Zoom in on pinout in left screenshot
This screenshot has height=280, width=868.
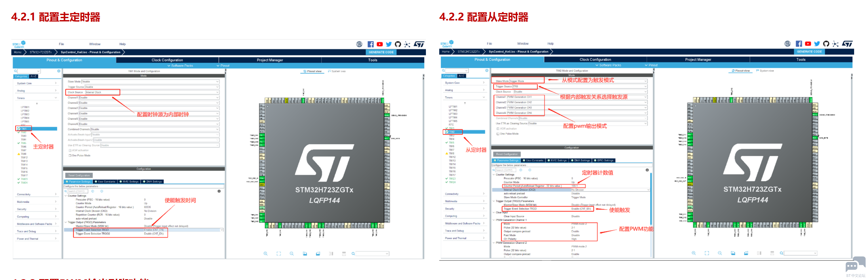click(x=265, y=254)
